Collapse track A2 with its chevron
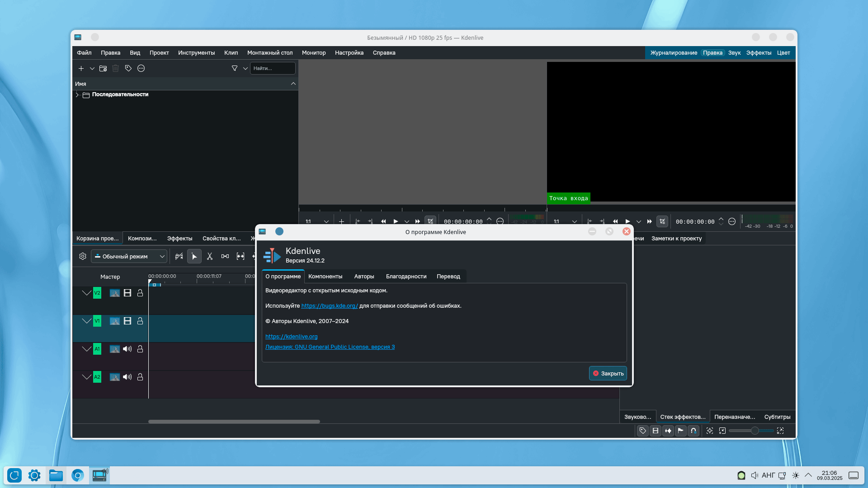This screenshot has width=868, height=488. (x=86, y=377)
